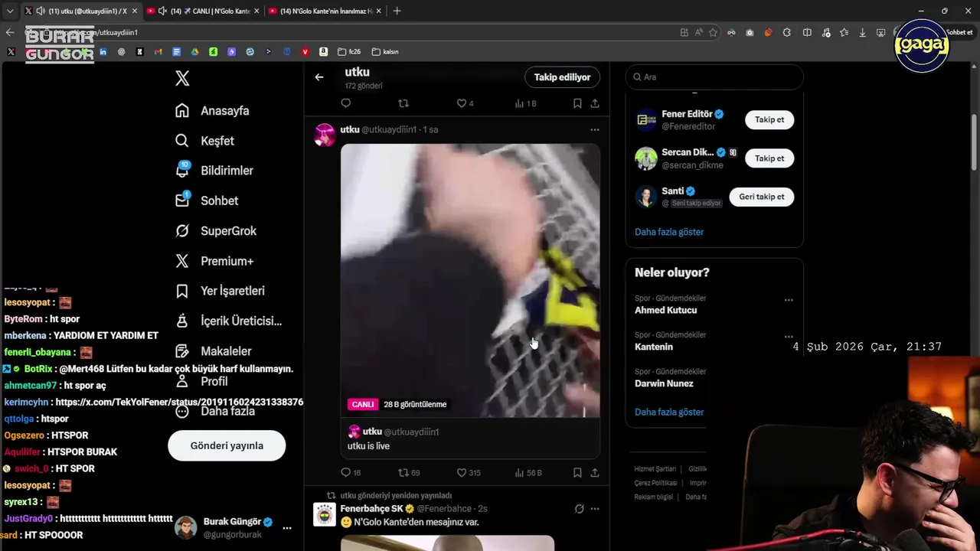The width and height of the screenshot is (980, 551).
Task: Click the read aloud icon in address bar
Action: pos(698,33)
